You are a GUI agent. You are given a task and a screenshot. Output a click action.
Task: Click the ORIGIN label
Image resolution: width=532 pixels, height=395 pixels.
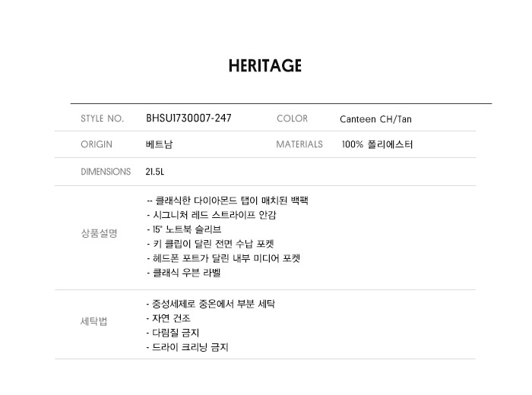[x=97, y=144]
